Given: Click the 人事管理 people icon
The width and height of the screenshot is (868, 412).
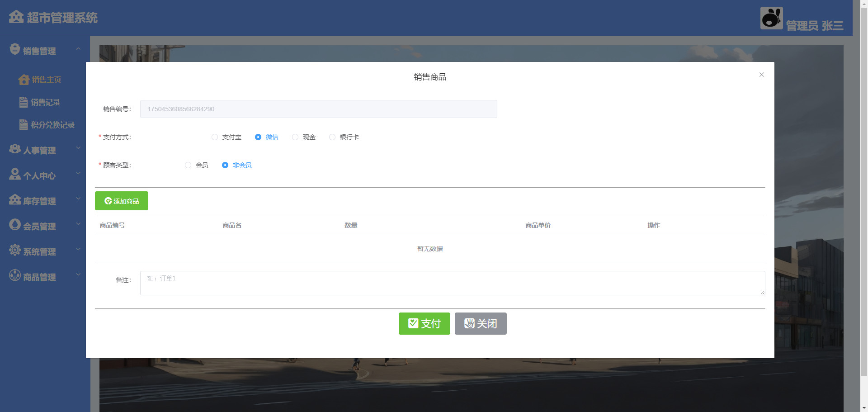Looking at the screenshot, I should pos(15,149).
